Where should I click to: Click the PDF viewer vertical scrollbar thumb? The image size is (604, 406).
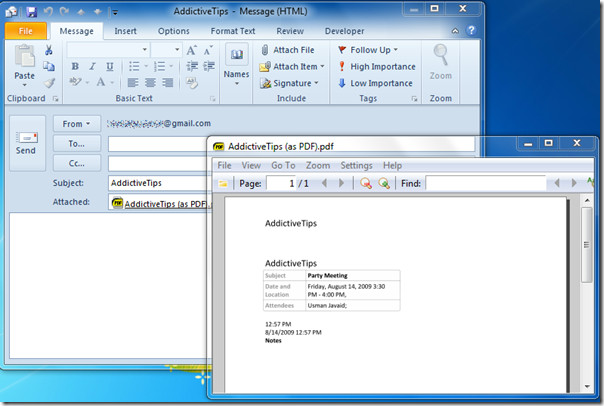587,245
